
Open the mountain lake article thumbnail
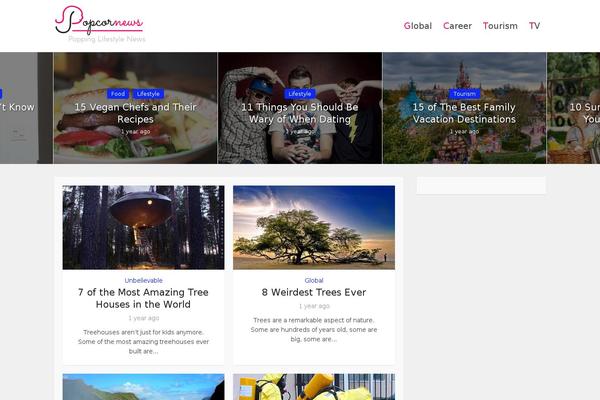[143, 387]
